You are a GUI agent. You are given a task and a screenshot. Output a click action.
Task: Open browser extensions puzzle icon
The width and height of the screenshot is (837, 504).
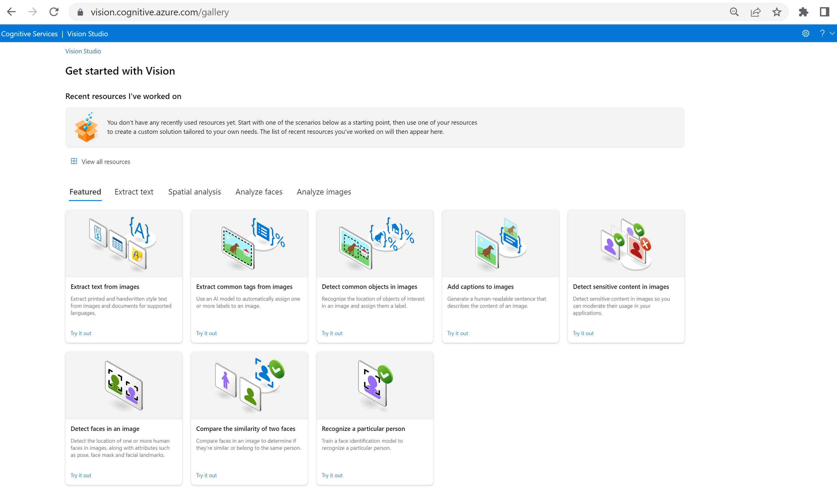click(x=803, y=12)
